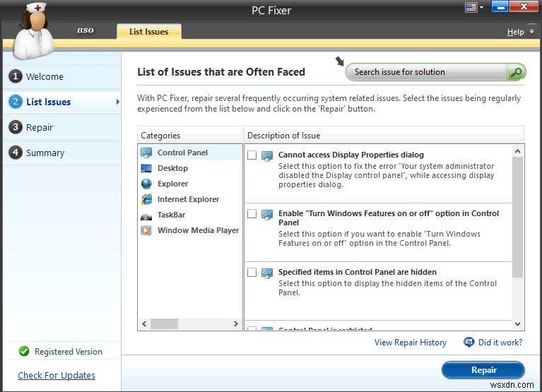Open the aso tab
Screen dimensions: 542x392
[x=86, y=30]
